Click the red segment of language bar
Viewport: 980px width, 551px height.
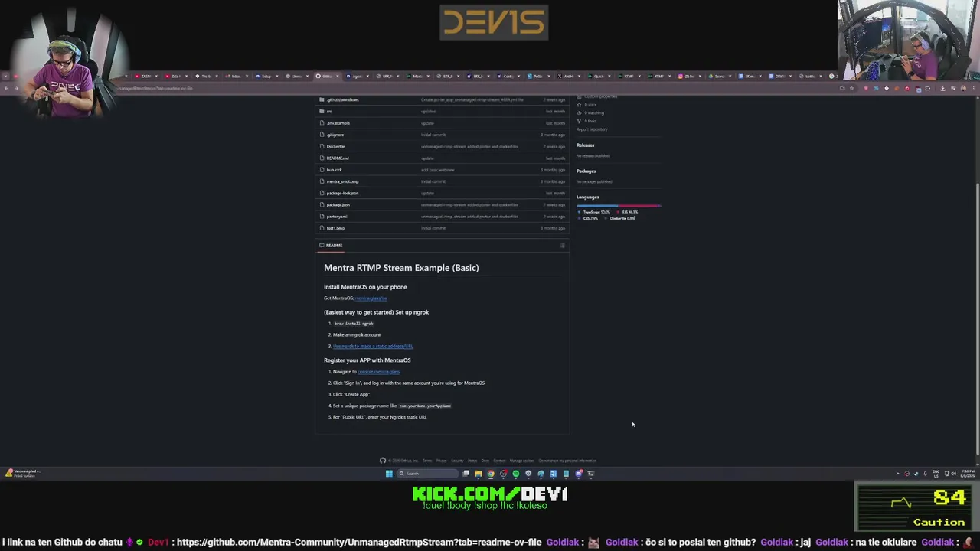click(x=639, y=206)
